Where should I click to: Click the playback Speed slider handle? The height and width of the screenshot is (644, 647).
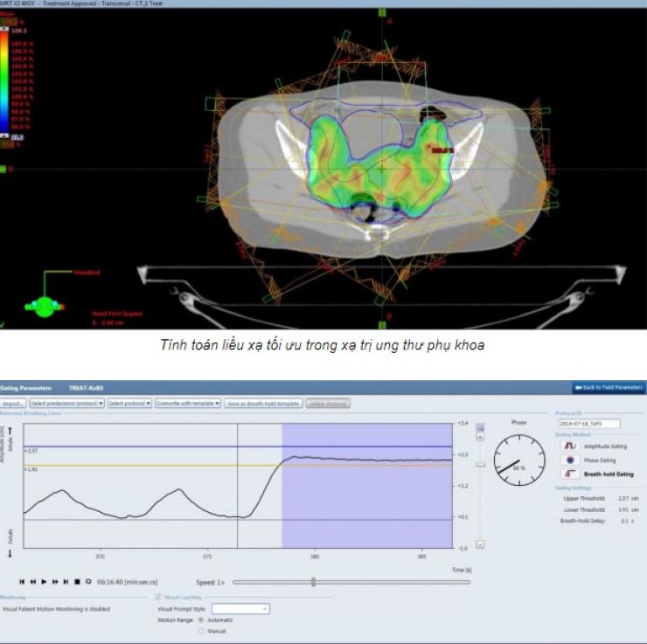point(313,582)
